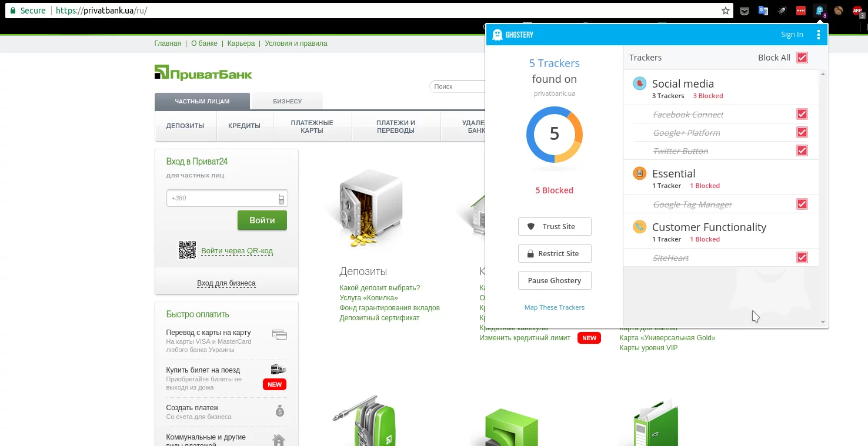Viewport: 868px width, 446px height.
Task: Open the Главная top navigation link
Action: pos(168,43)
